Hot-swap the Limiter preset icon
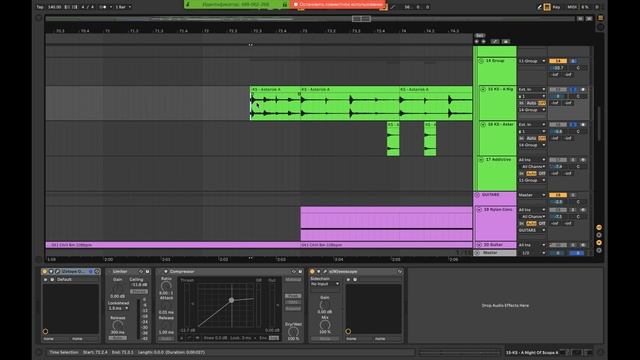This screenshot has width=640, height=360. pos(141,271)
